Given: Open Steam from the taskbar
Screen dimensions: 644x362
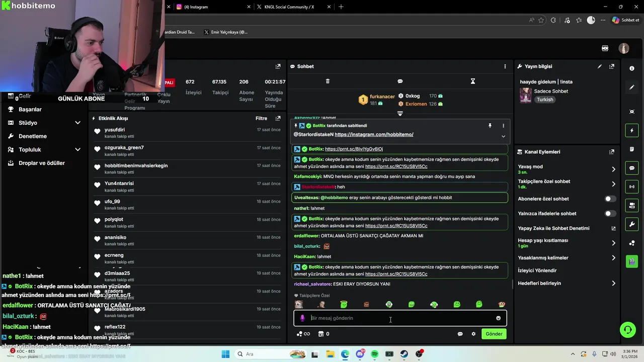Looking at the screenshot, I should (x=404, y=354).
